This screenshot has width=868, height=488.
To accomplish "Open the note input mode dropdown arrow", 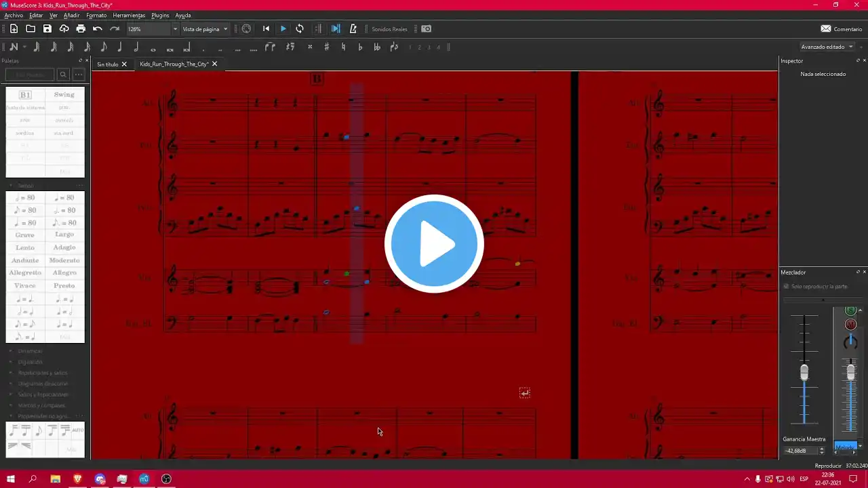I will point(24,47).
